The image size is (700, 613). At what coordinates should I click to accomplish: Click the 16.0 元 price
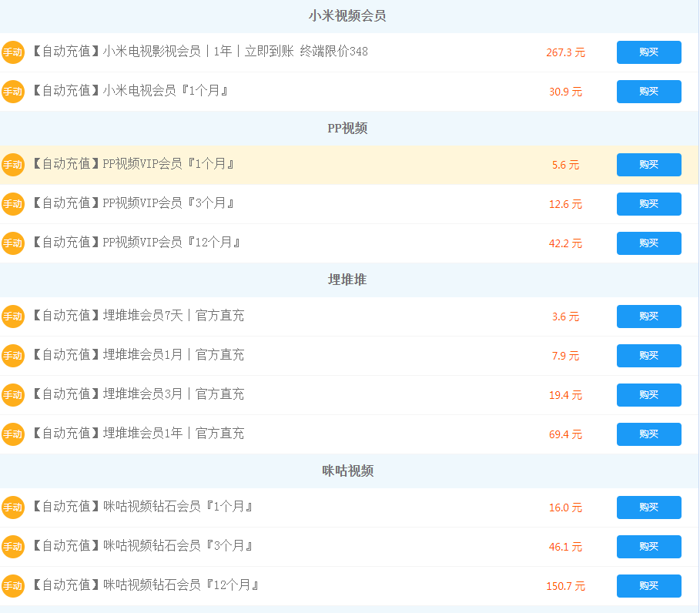click(566, 508)
